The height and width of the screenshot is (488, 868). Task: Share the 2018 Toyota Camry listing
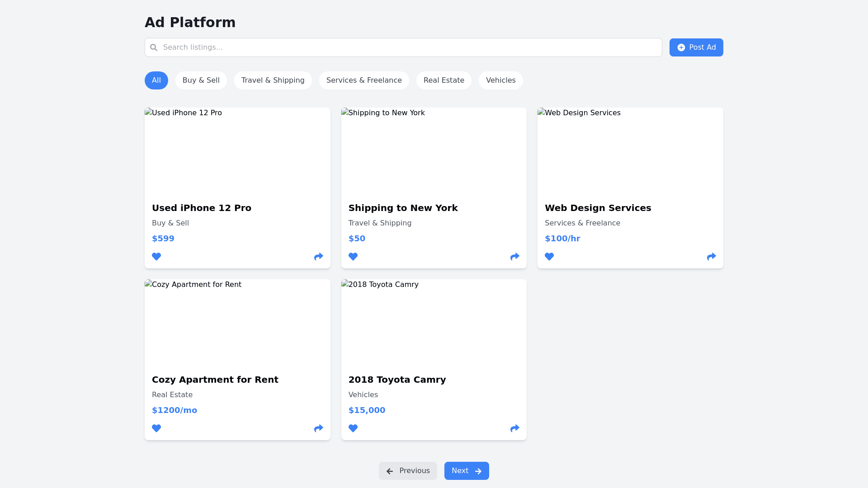coord(515,428)
